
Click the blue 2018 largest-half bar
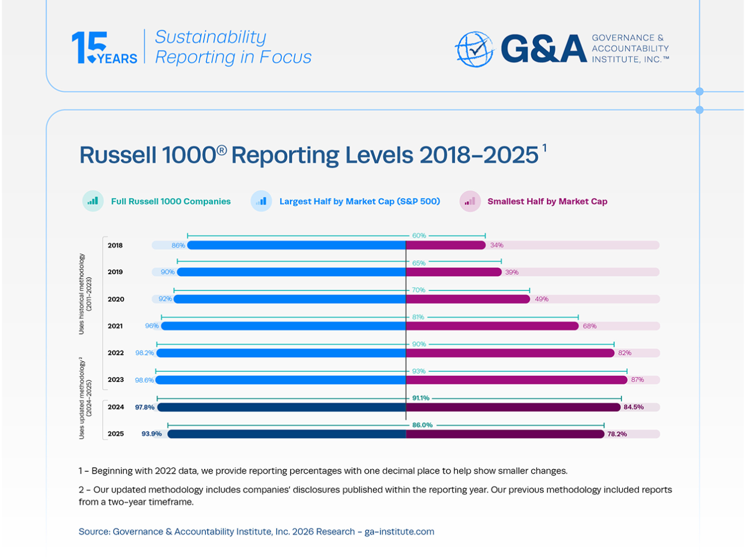click(x=296, y=246)
